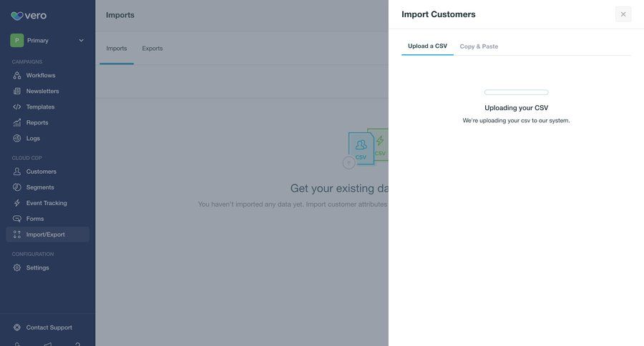Viewport: 644px width, 346px height.
Task: Switch to the Copy & Paste tab
Action: click(479, 46)
